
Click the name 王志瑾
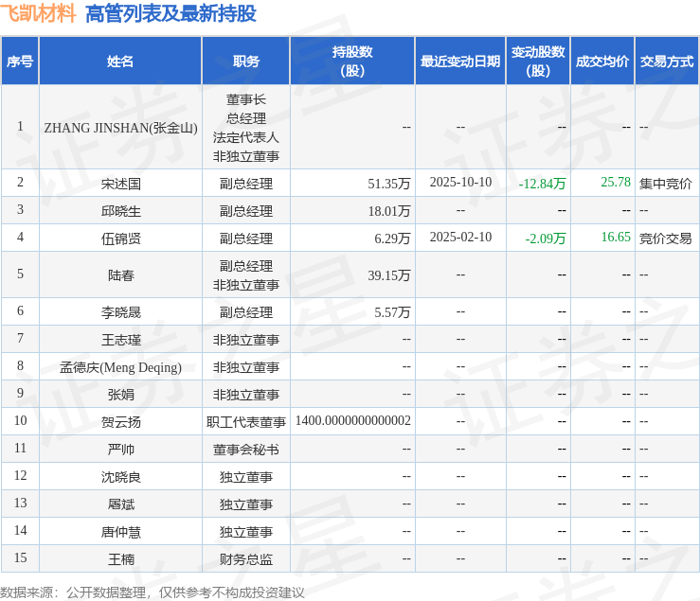[120, 340]
